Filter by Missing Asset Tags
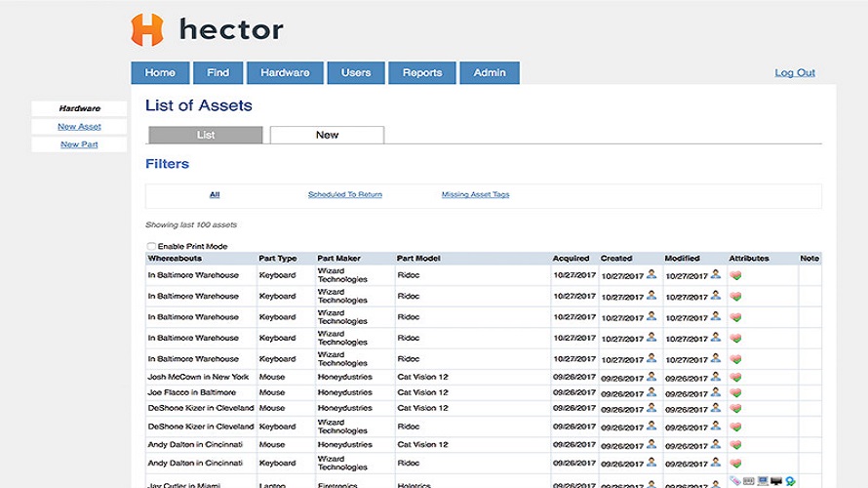The height and width of the screenshot is (488, 868). click(x=475, y=195)
